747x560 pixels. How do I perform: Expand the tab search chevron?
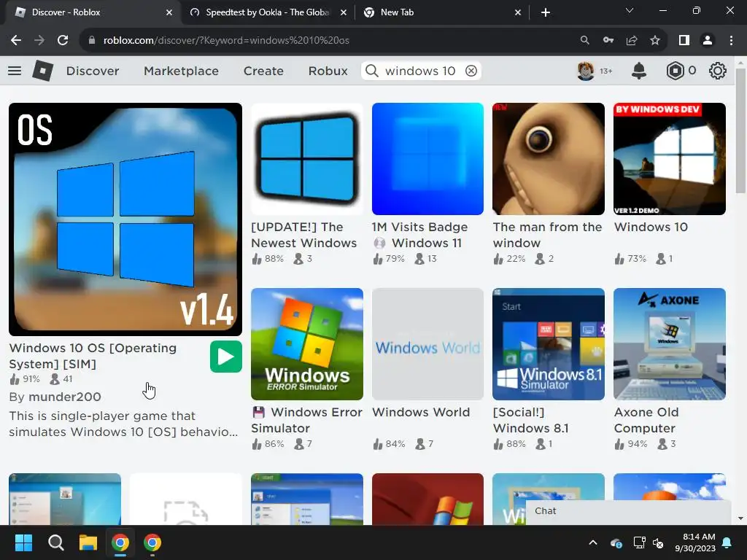(630, 10)
